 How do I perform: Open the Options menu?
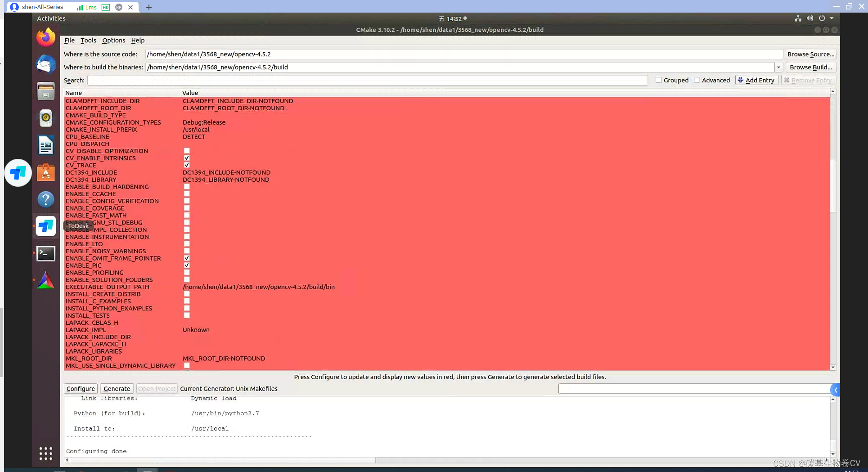[113, 40]
